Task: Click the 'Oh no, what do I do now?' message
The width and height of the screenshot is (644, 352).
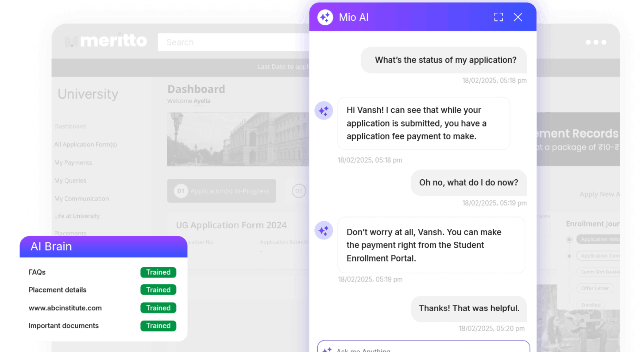Action: [x=469, y=183]
